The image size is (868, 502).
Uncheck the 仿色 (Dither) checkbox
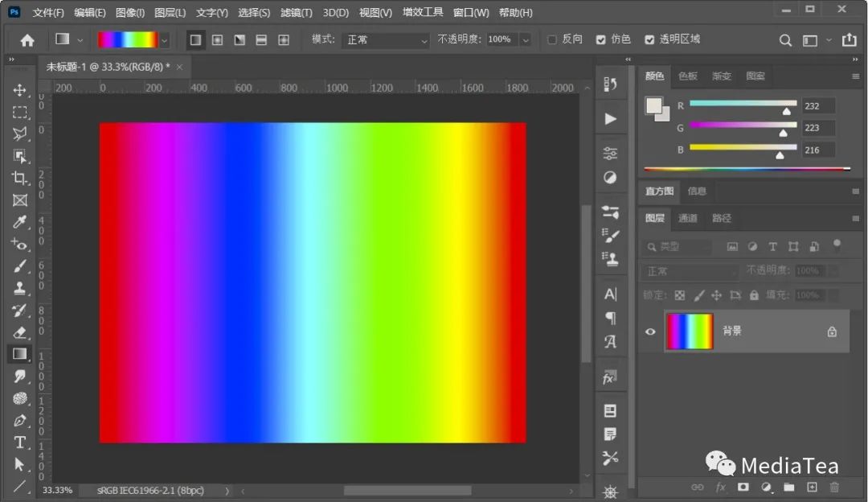(x=600, y=39)
